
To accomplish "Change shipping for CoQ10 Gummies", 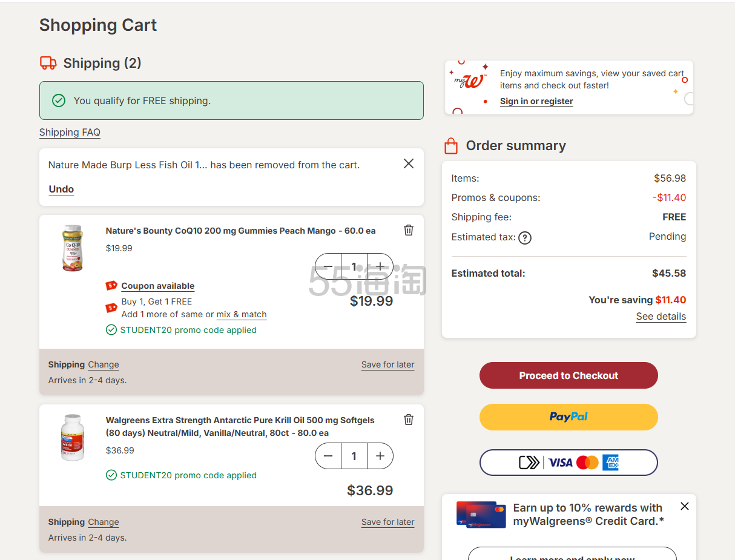I will (104, 364).
